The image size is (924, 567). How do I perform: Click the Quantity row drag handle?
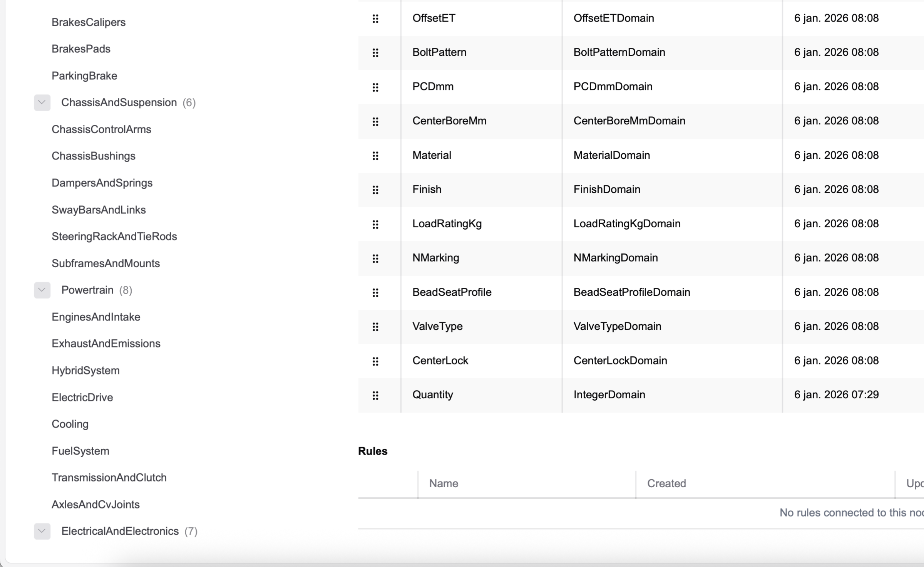click(375, 395)
